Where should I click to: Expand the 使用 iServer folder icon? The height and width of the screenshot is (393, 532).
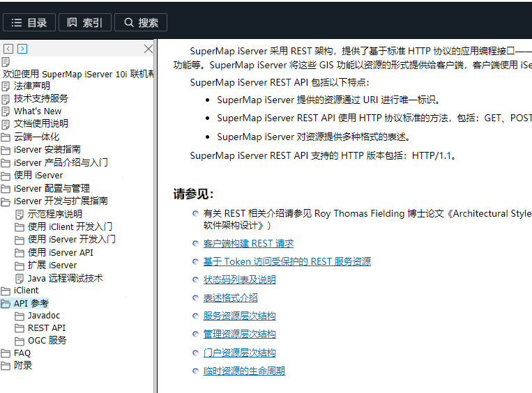(x=6, y=176)
